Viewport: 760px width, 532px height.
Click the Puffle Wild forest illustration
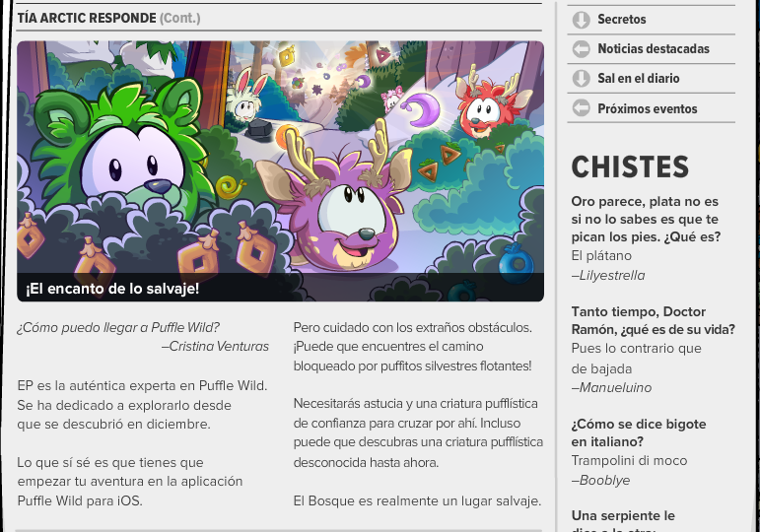280,171
